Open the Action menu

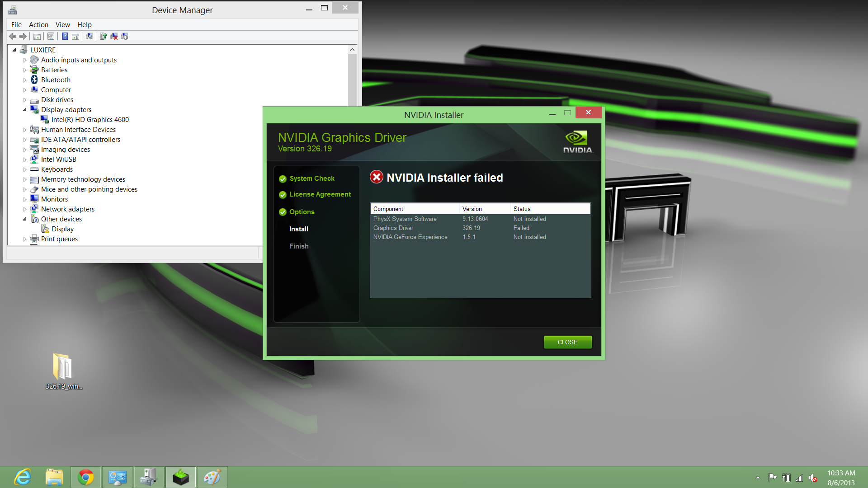click(38, 25)
